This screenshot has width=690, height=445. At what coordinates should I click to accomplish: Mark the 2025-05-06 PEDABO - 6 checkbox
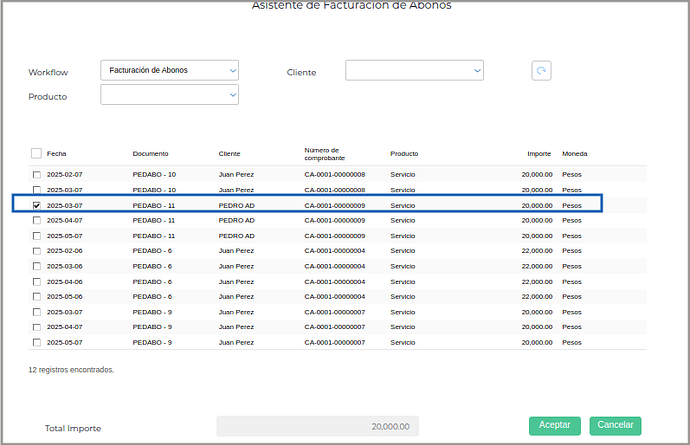37,297
